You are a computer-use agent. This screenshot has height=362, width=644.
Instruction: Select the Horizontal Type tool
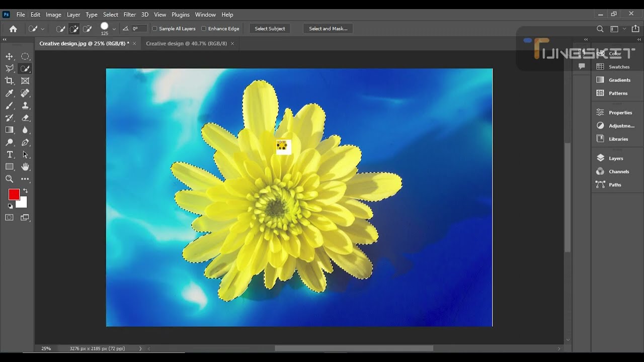click(10, 154)
